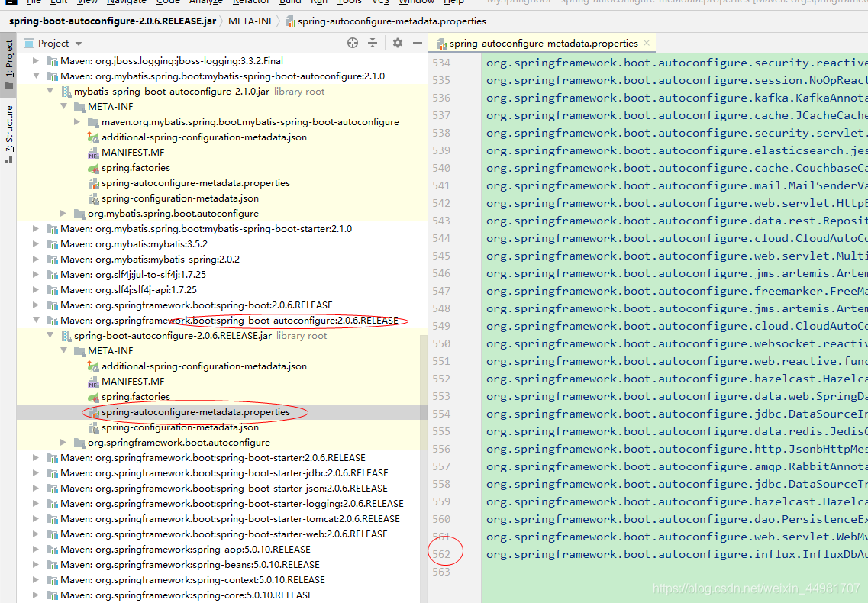Expand the org.mybatis.spring.boot.autoconfigure package
Screen dimensions: 868x603
tap(63, 213)
